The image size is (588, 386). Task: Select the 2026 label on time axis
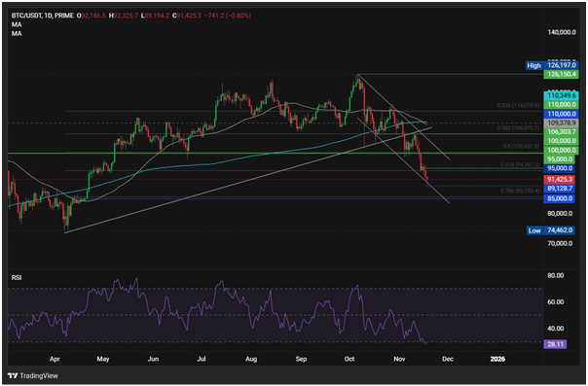497,359
